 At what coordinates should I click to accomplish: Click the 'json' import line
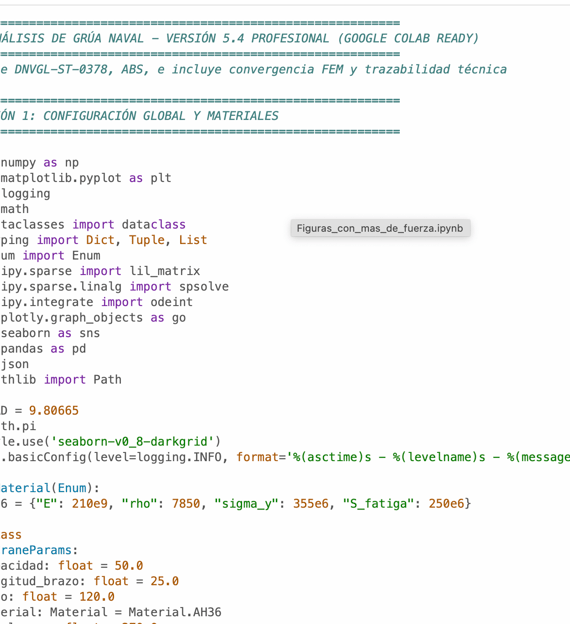pyautogui.click(x=14, y=364)
